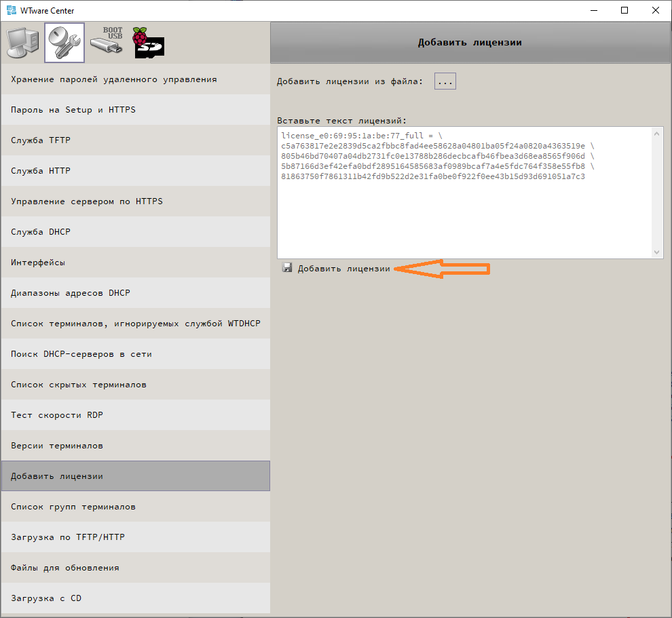This screenshot has width=672, height=618.
Task: Click the Добавить лицензии save link
Action: click(x=343, y=269)
